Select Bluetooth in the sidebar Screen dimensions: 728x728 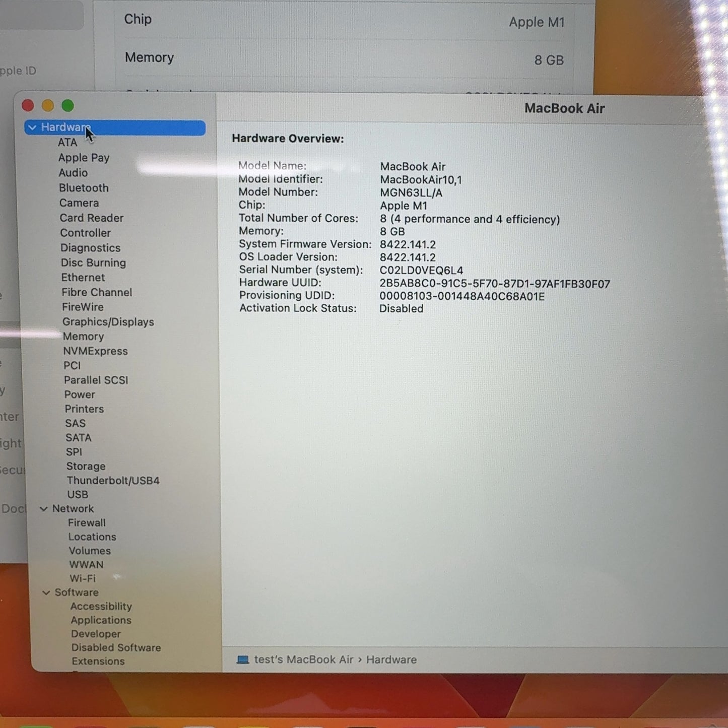point(84,188)
